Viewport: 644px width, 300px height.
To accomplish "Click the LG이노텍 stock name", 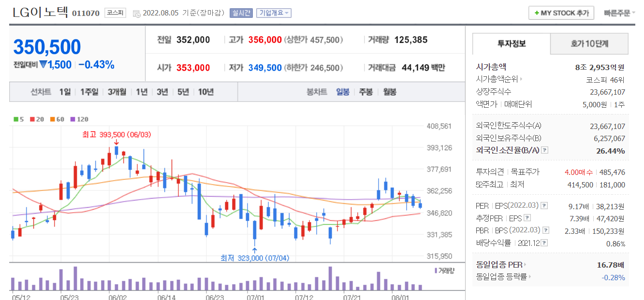I will tap(41, 13).
